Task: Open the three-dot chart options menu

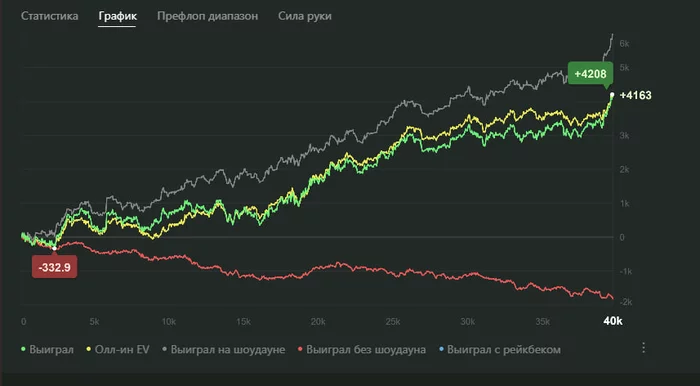Action: point(643,348)
